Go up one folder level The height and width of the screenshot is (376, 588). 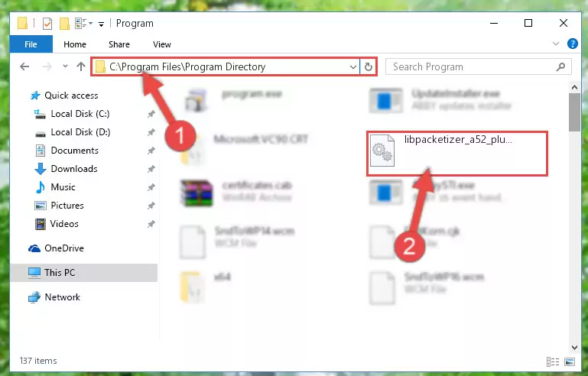(80, 66)
